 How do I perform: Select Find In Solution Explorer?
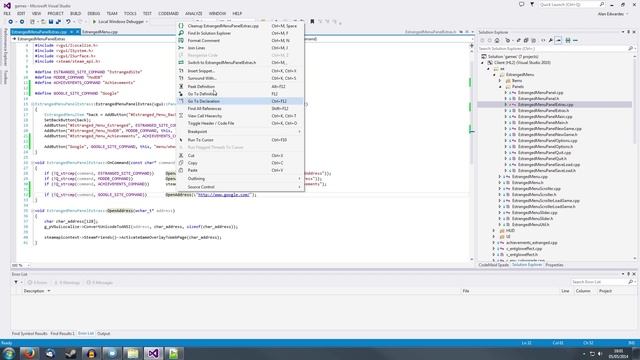pyautogui.click(x=240, y=33)
